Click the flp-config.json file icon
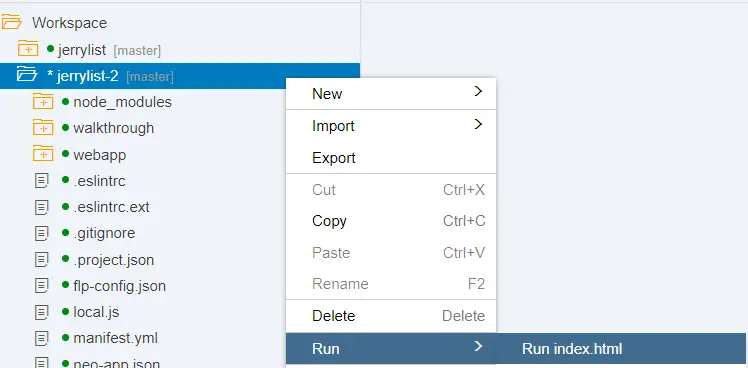Screen dimensions: 748x368 pos(42,285)
